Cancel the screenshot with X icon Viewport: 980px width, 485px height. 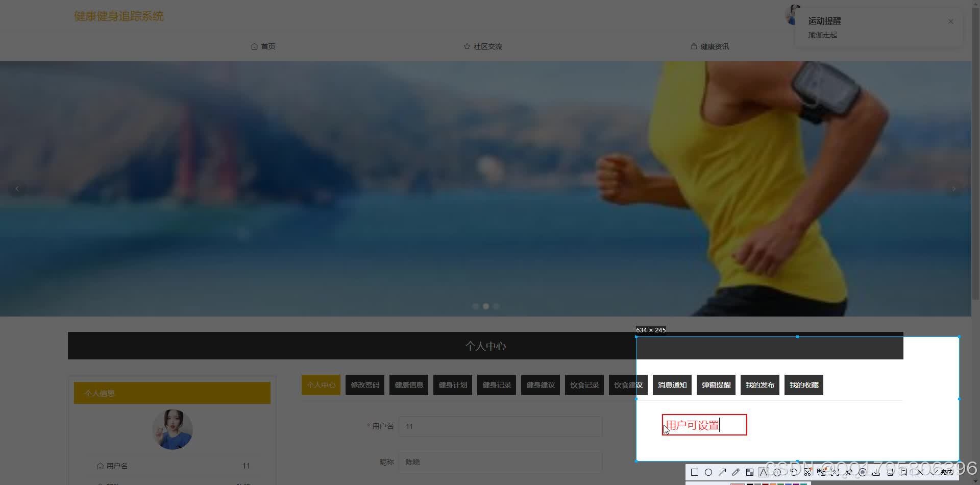(x=920, y=472)
